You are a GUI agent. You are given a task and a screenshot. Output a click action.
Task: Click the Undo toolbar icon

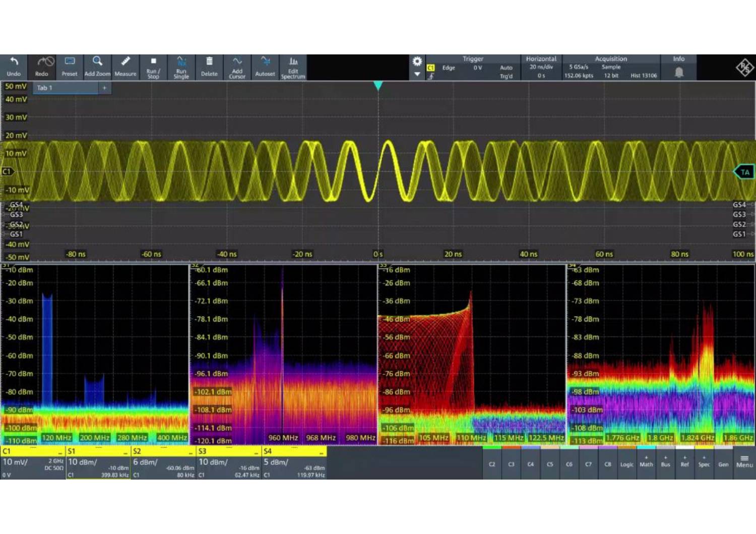point(14,67)
